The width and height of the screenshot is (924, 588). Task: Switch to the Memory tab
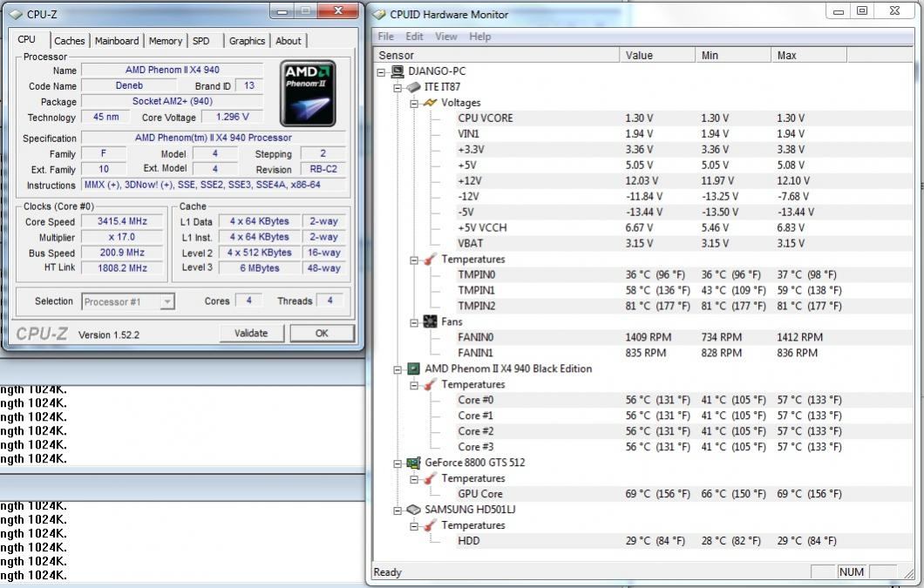click(166, 41)
